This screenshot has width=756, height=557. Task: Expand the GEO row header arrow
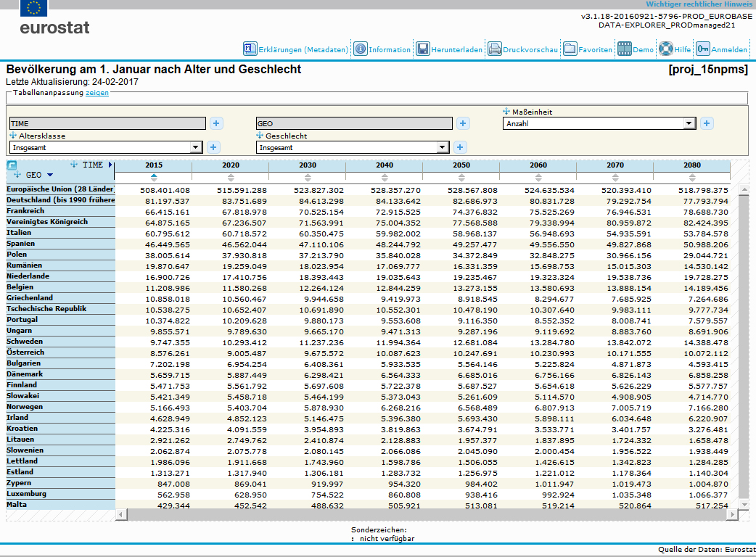[50, 175]
